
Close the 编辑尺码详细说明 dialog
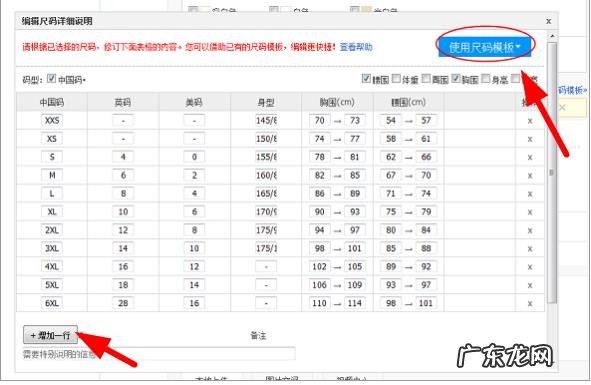coord(548,21)
